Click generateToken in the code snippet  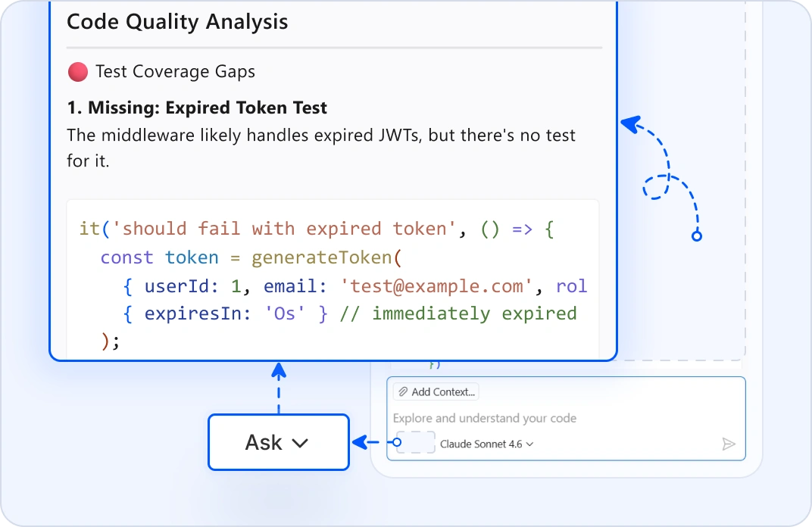[321, 257]
